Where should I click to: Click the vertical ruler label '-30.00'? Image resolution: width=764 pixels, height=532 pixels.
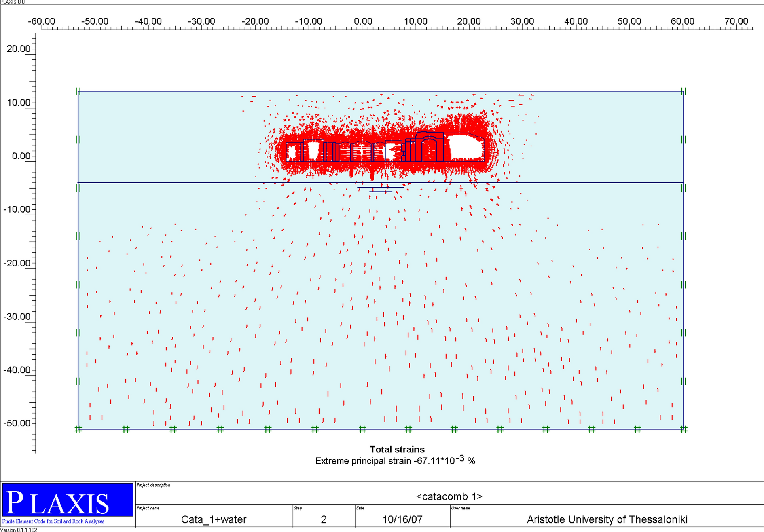[x=17, y=317]
